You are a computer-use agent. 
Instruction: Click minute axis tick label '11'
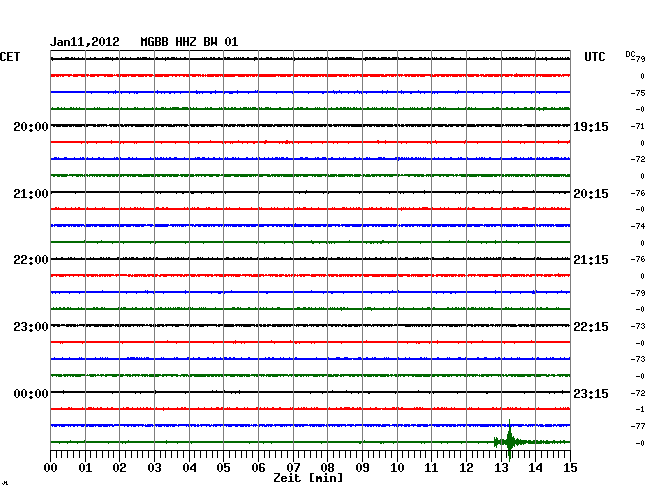(432, 468)
